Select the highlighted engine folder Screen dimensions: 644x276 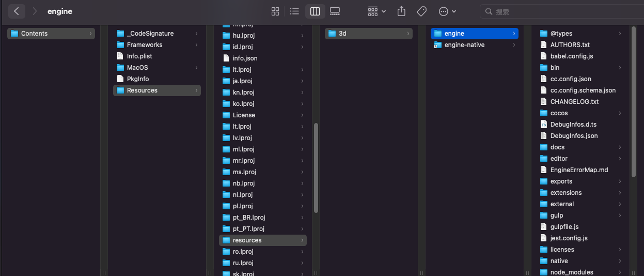tap(475, 34)
